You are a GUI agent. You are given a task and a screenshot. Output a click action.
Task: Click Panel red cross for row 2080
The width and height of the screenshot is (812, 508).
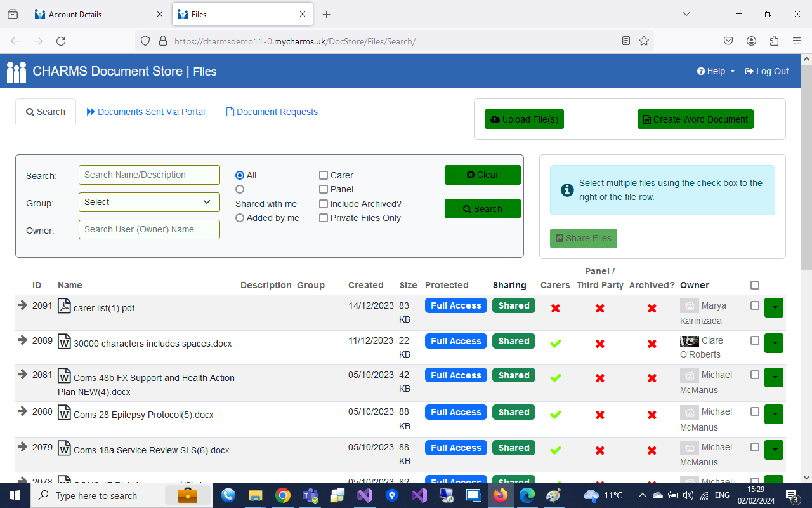tap(599, 415)
